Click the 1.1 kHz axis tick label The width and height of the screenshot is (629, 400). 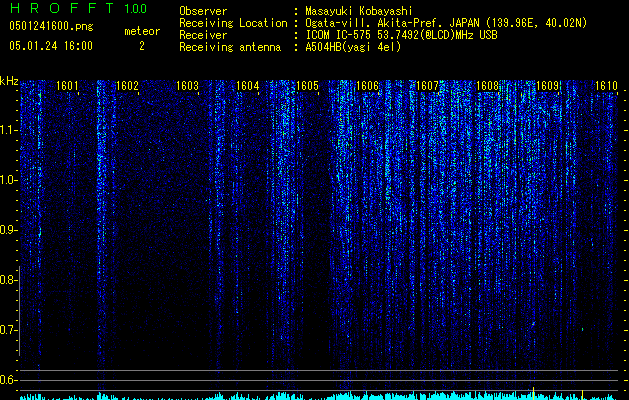9,130
